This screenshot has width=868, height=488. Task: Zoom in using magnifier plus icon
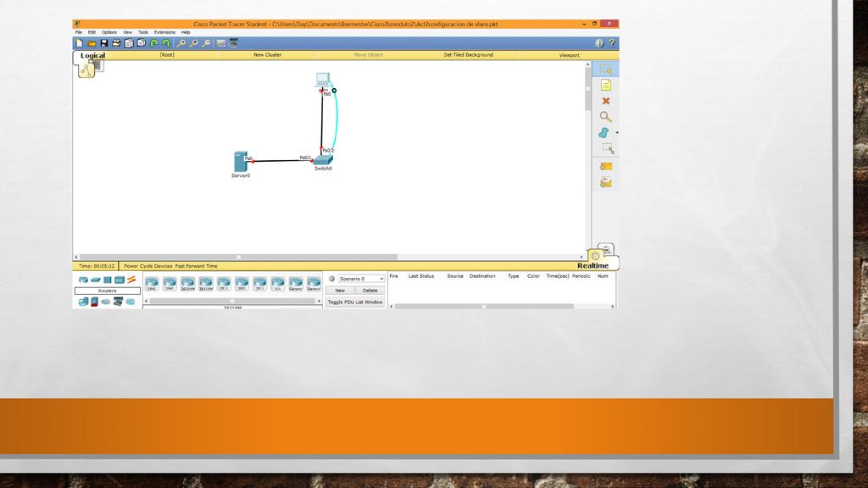(x=181, y=43)
